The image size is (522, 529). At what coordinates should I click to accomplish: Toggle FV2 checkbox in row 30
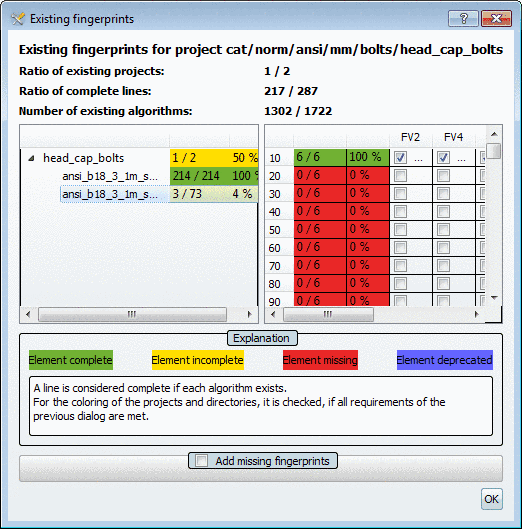(401, 194)
